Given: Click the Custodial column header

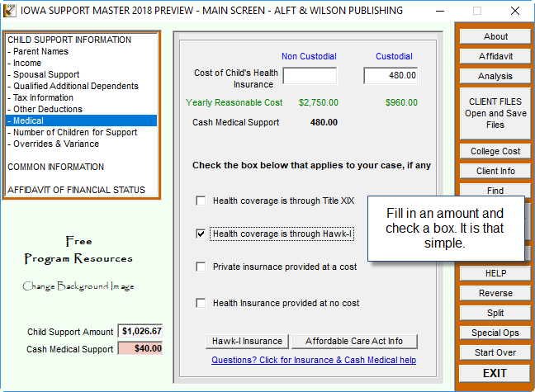Looking at the screenshot, I should pos(394,56).
